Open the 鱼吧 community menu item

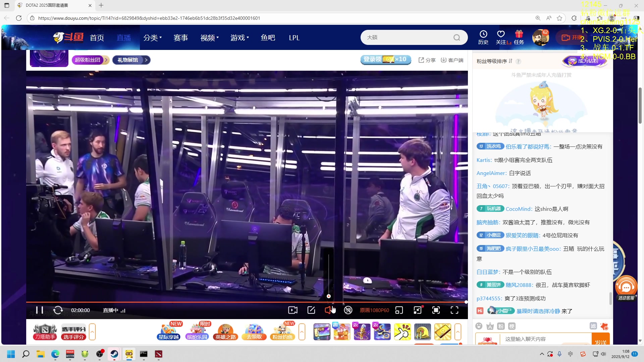pyautogui.click(x=268, y=38)
